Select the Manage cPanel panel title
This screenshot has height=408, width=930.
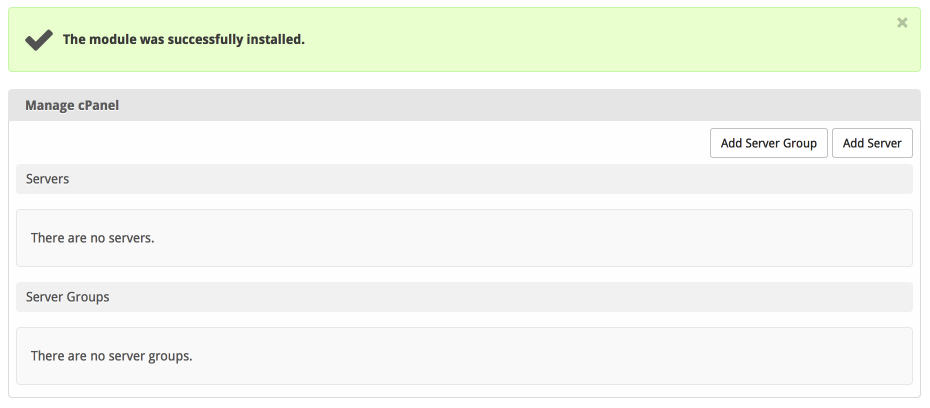click(72, 105)
